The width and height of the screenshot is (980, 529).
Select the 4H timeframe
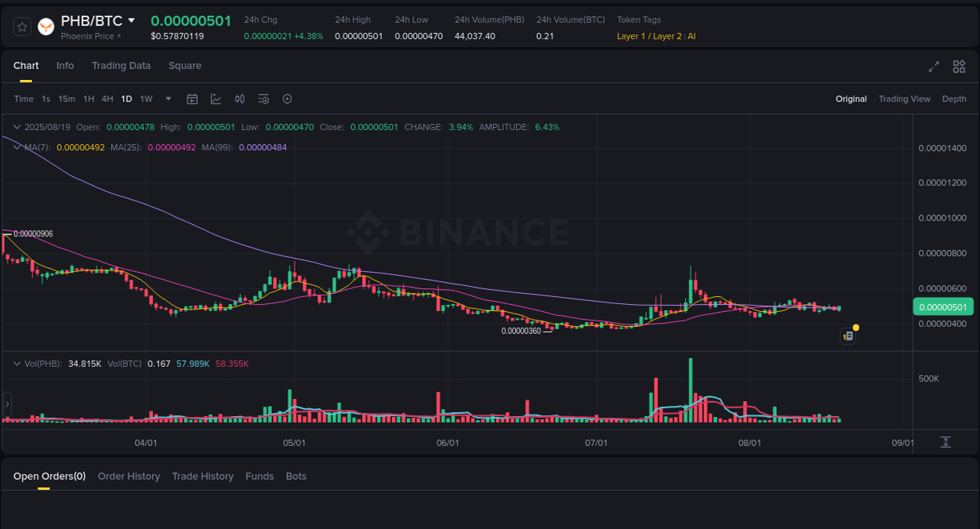pos(107,99)
